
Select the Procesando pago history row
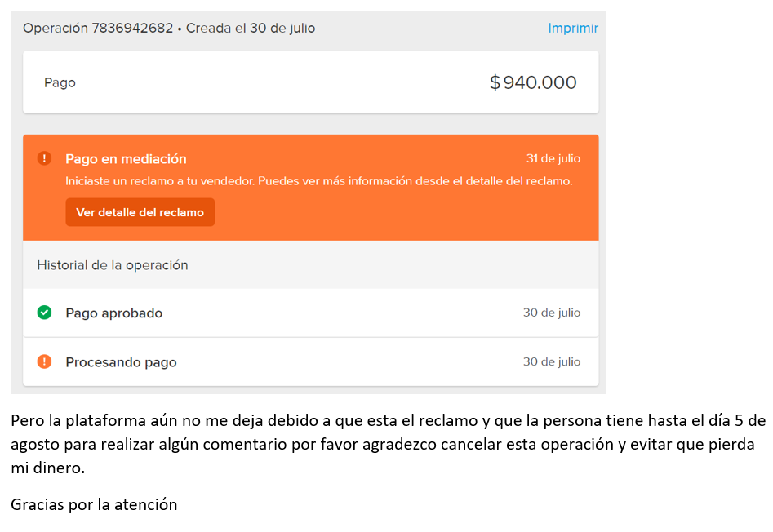click(x=310, y=362)
